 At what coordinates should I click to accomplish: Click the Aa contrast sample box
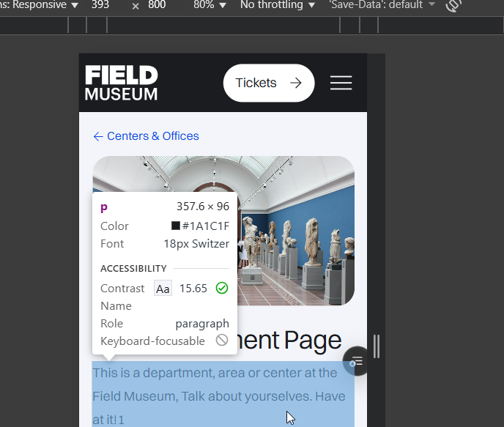(x=163, y=289)
